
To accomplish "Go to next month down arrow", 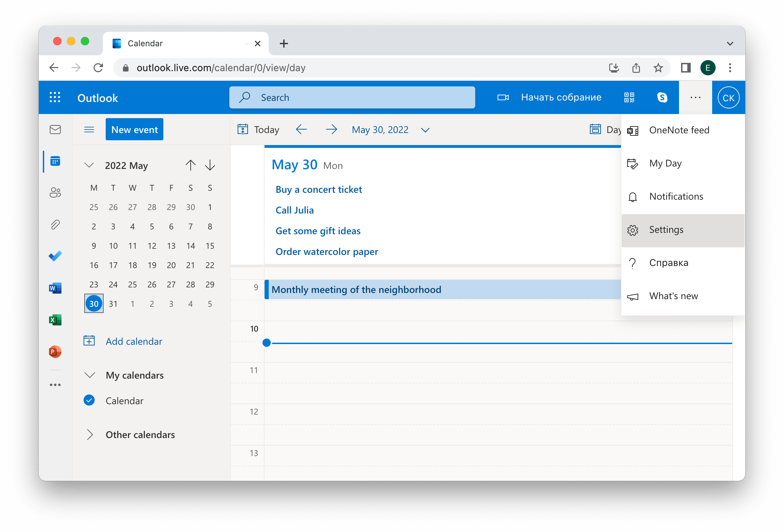I will tap(210, 165).
